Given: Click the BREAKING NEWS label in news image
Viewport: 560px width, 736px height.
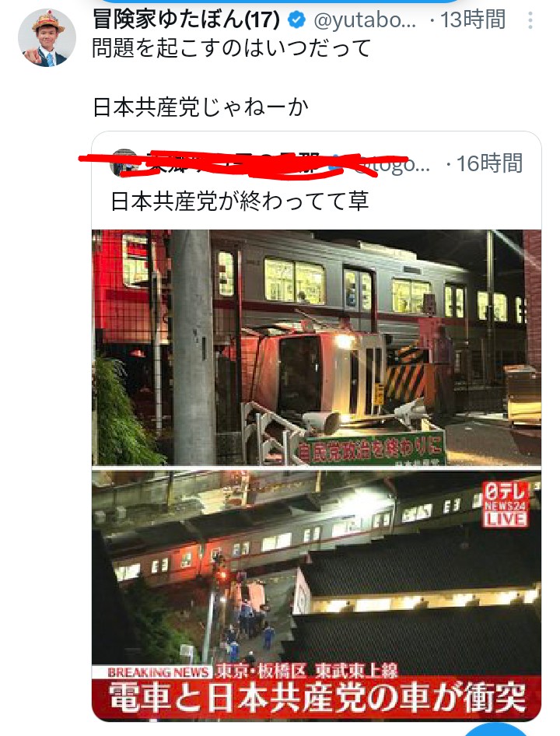Looking at the screenshot, I should (x=158, y=671).
